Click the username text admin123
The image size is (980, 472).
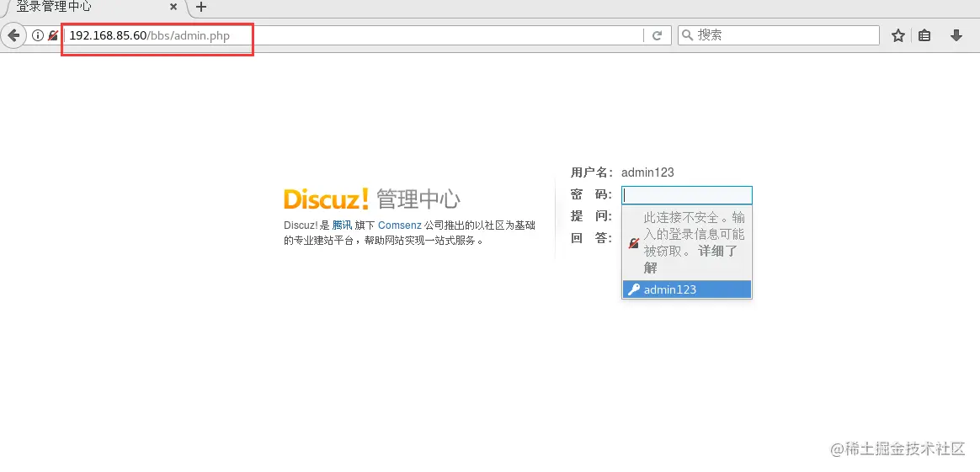coord(647,172)
